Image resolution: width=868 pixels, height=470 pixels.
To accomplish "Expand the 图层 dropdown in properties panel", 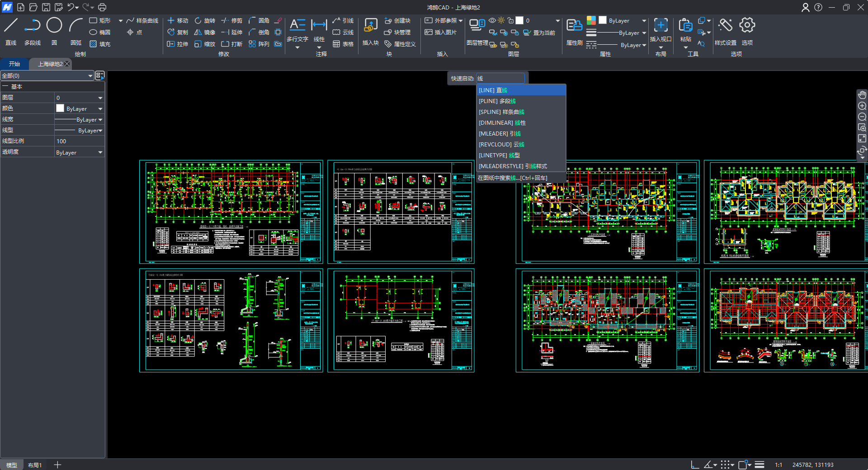I will 100,98.
